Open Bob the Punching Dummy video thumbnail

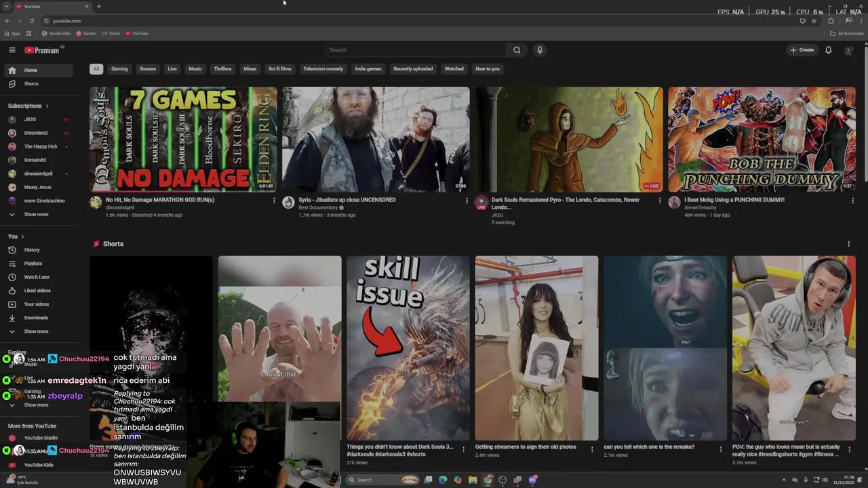tap(762, 139)
